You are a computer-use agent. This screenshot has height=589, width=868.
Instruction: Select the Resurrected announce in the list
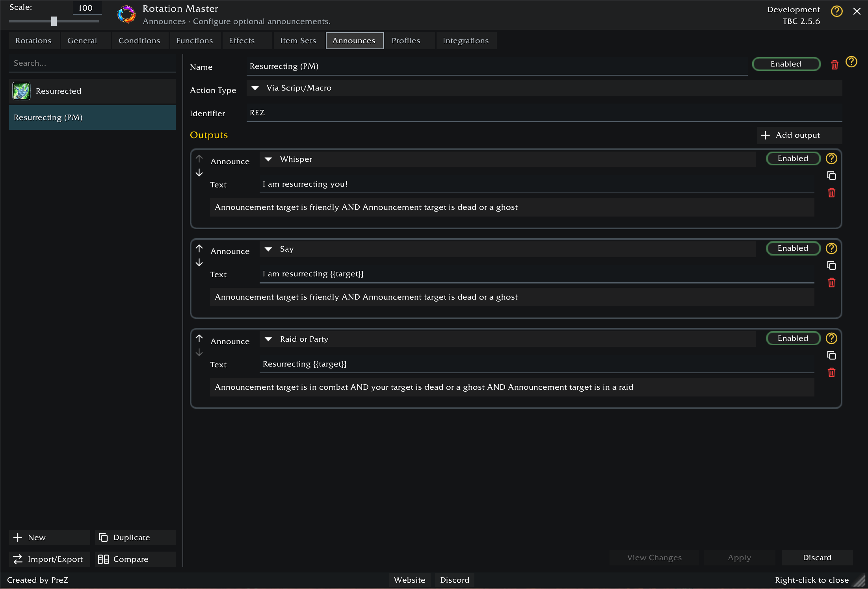click(x=92, y=91)
